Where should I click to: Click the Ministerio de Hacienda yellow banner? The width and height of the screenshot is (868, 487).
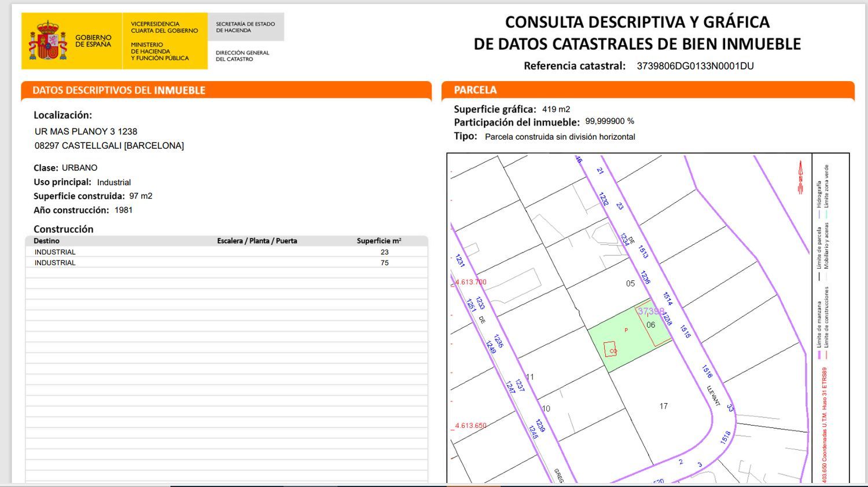[x=164, y=41]
